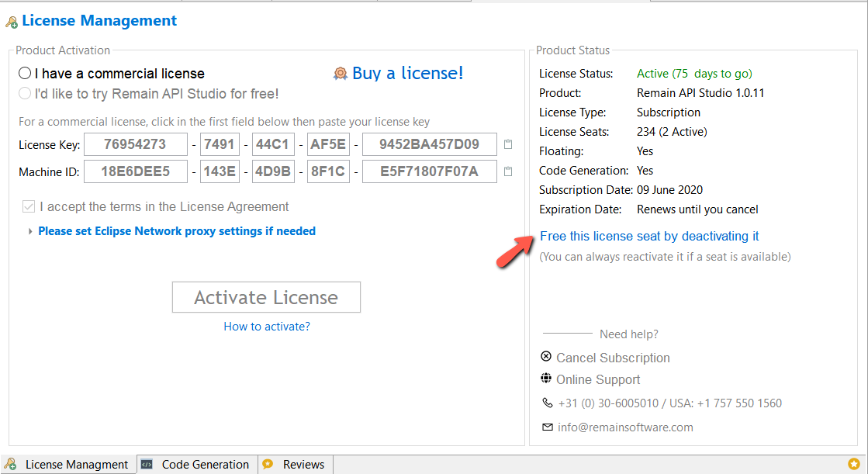
Task: Click the Code Generation tab icon
Action: tap(147, 464)
